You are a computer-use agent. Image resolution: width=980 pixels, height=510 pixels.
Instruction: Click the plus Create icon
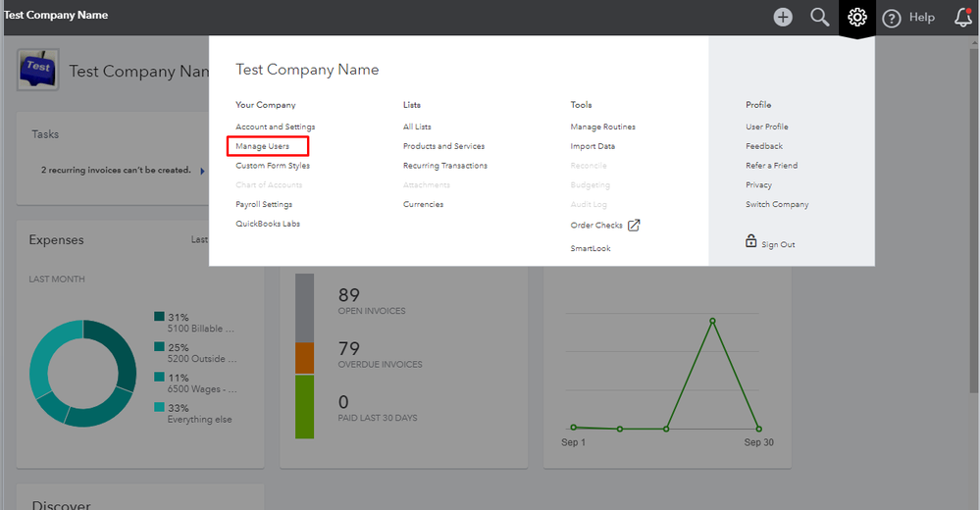(x=783, y=17)
